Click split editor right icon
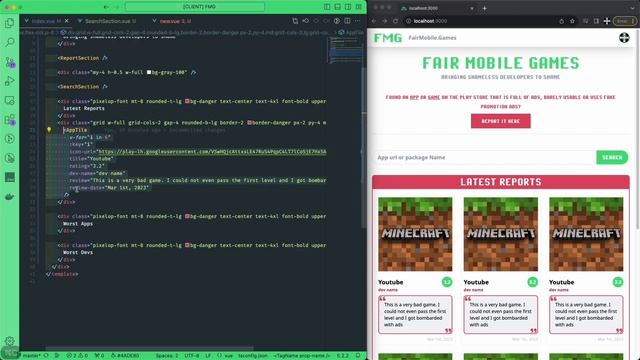 pos(347,21)
